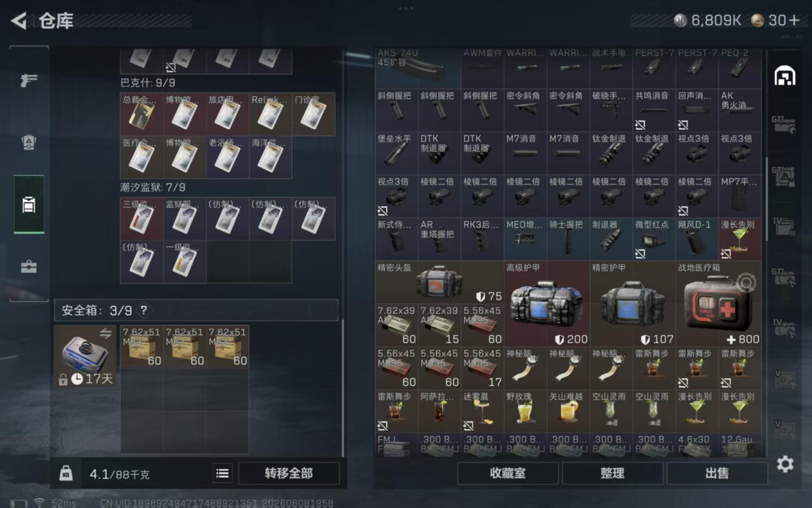The height and width of the screenshot is (508, 812).
Task: Select the 新式侍 grip item
Action: point(396,239)
